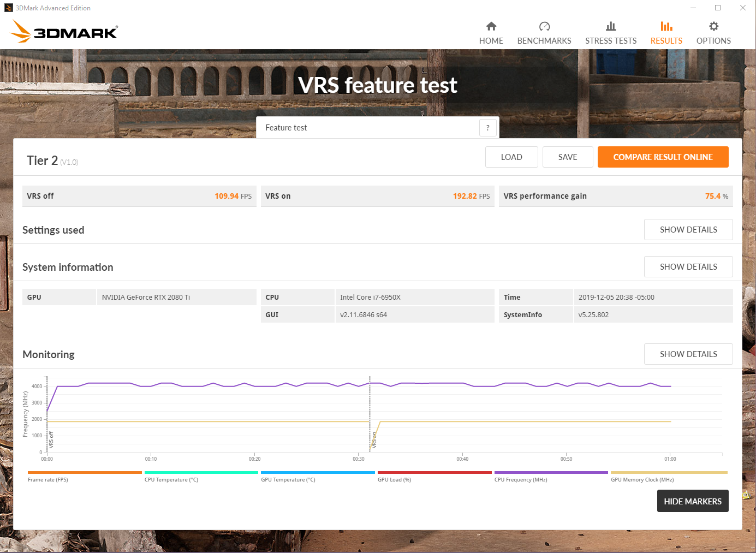Click the VRS on chart marker
Viewport: 756px width, 553px height.
tap(374, 440)
